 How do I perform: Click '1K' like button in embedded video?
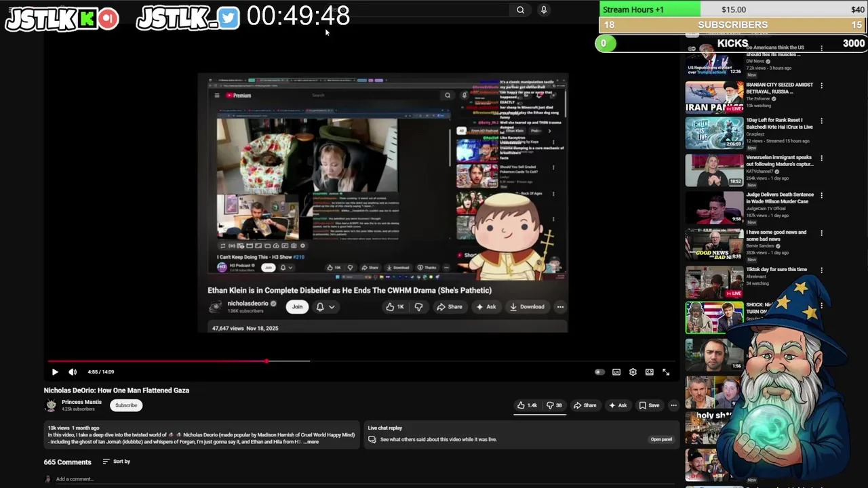[x=395, y=307]
